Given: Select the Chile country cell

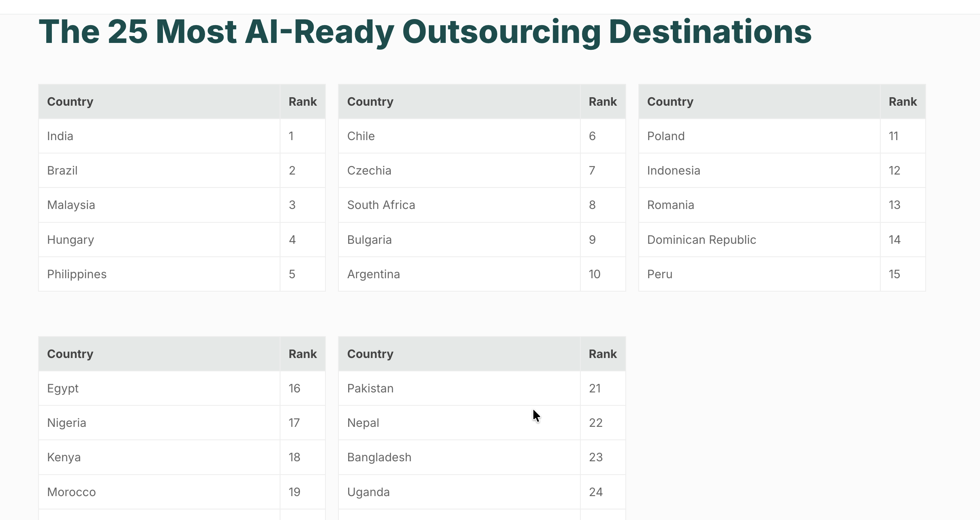Looking at the screenshot, I should pyautogui.click(x=459, y=136).
